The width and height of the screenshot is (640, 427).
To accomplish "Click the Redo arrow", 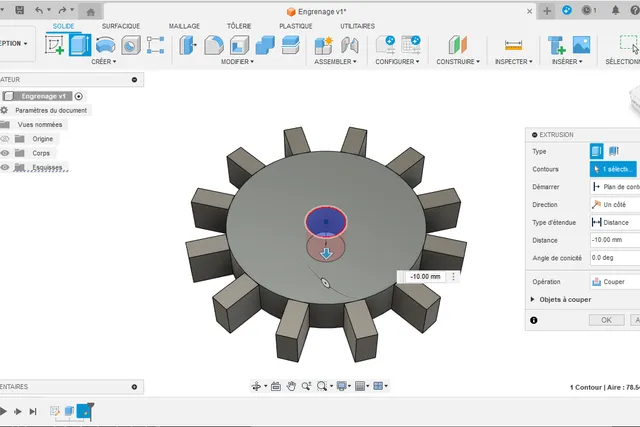I will [62, 10].
